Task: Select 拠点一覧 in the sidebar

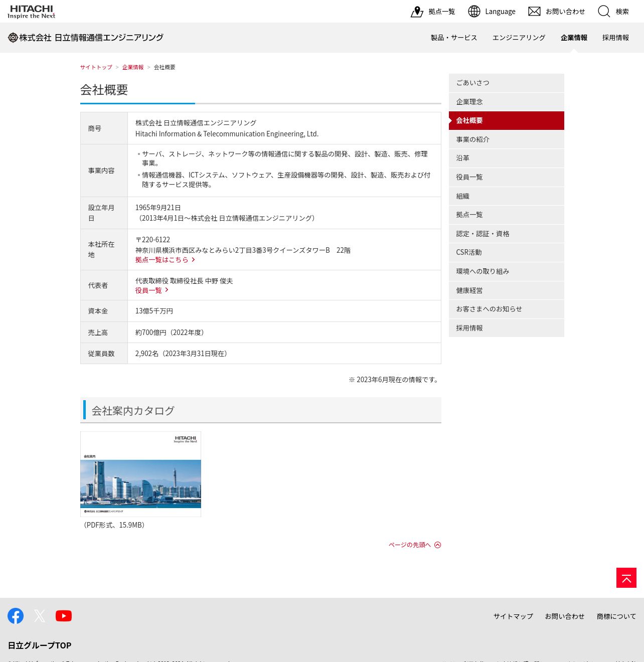Action: pos(507,215)
